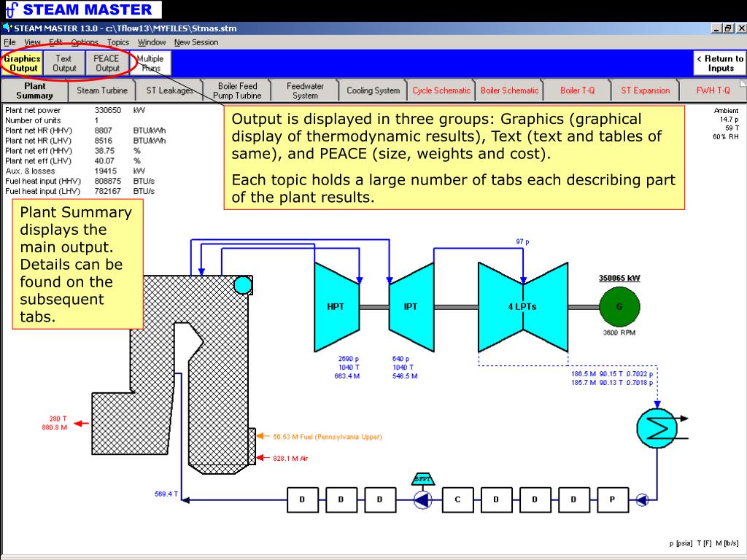Open the Options menu
747x560 pixels.
85,42
